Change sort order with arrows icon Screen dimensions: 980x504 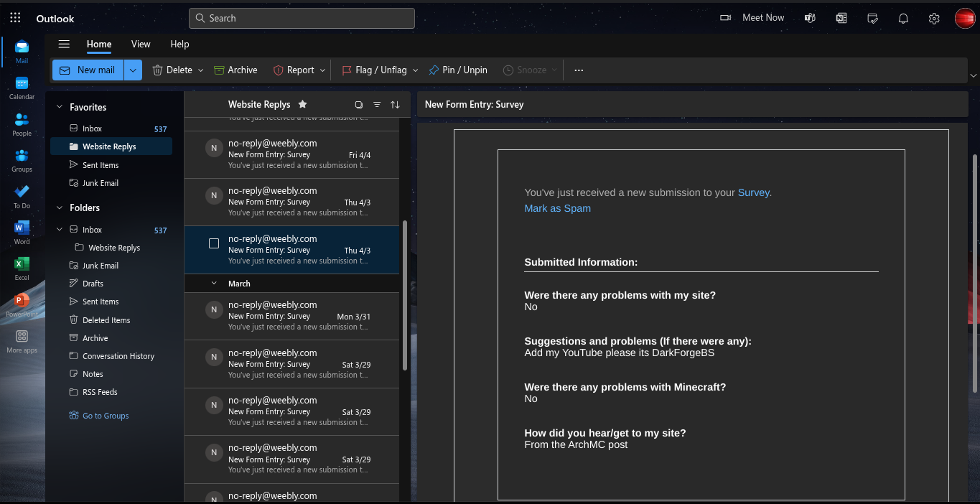tap(395, 105)
